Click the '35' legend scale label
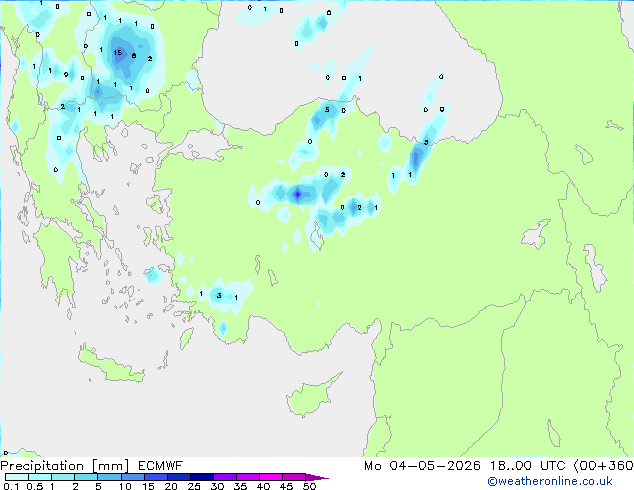This screenshot has height=490, width=634. point(240,486)
